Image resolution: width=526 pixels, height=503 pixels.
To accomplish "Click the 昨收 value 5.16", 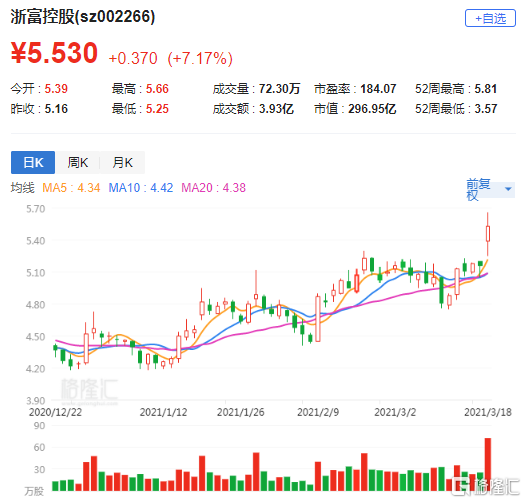I will coord(56,109).
